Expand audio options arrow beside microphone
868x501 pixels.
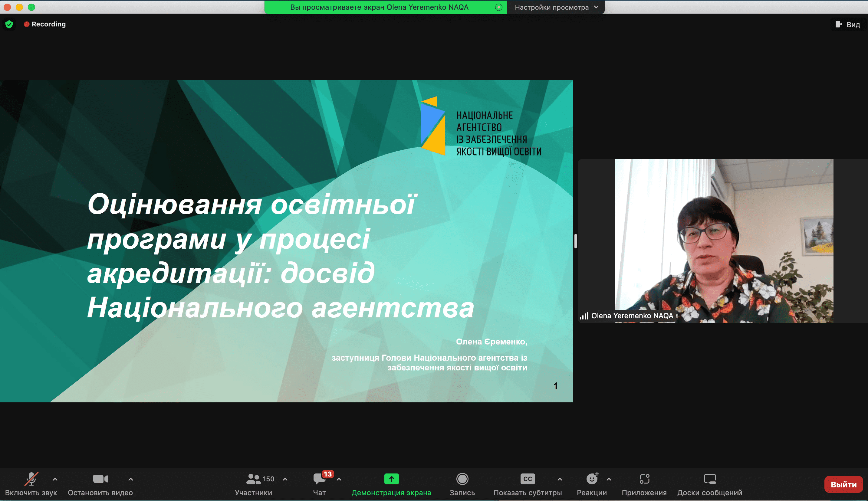click(55, 479)
